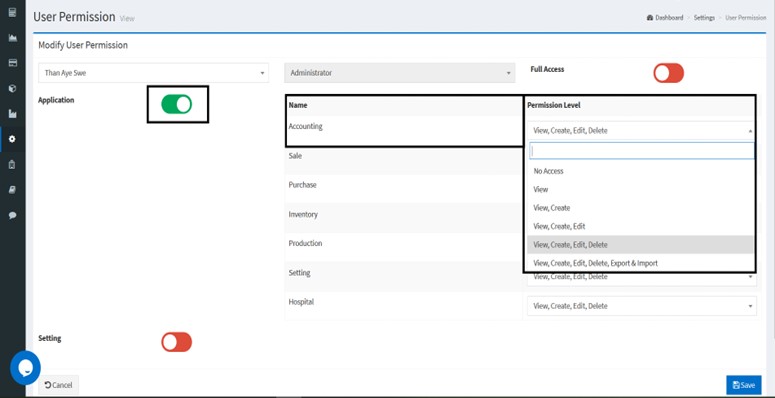775x398 pixels.
Task: Click the Name column header
Action: pos(298,105)
